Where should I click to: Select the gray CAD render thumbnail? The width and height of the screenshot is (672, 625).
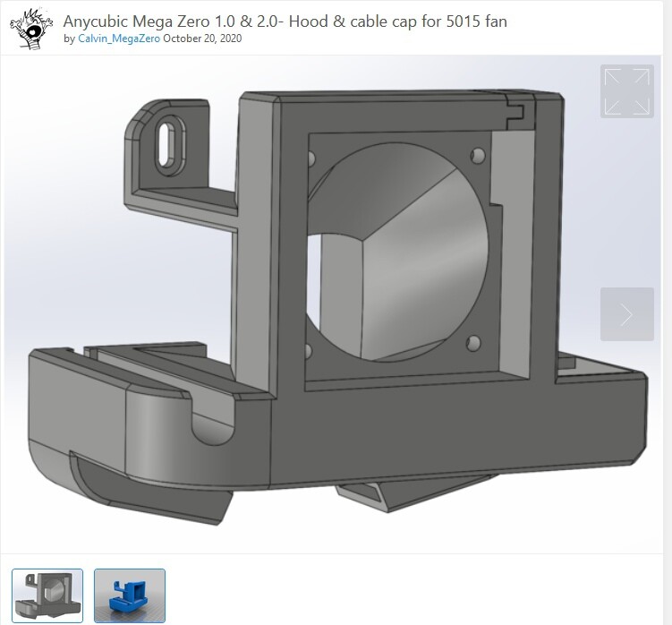[47, 595]
